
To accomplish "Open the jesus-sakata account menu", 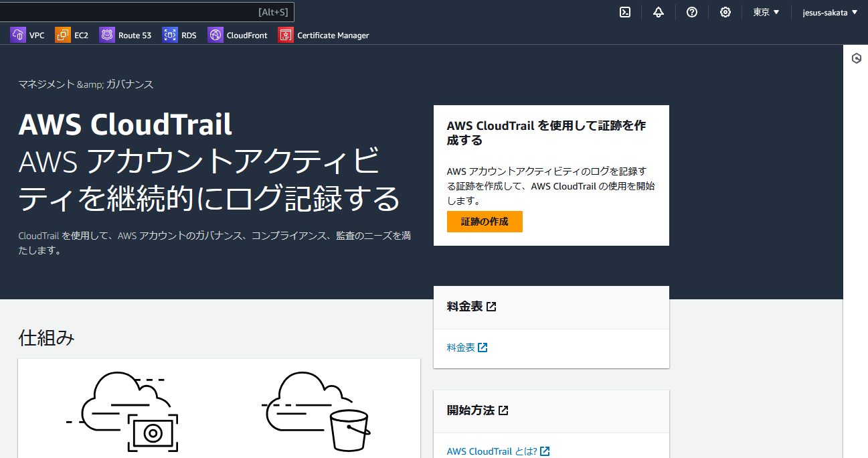I will (830, 12).
